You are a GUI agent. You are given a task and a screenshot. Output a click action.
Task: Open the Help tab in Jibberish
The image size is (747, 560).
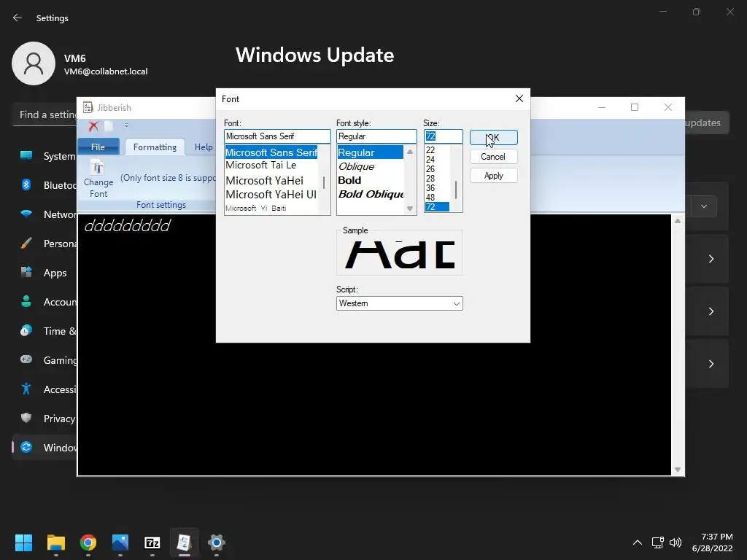[x=204, y=147]
